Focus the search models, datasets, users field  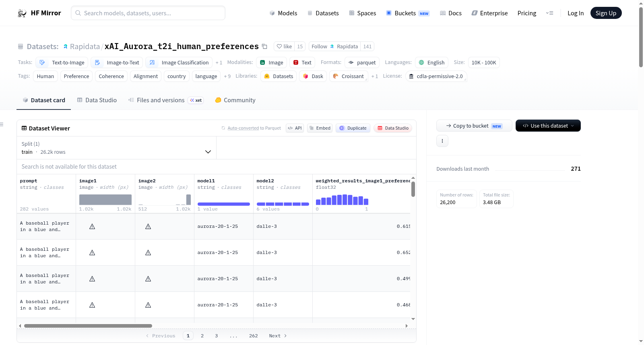(x=148, y=13)
